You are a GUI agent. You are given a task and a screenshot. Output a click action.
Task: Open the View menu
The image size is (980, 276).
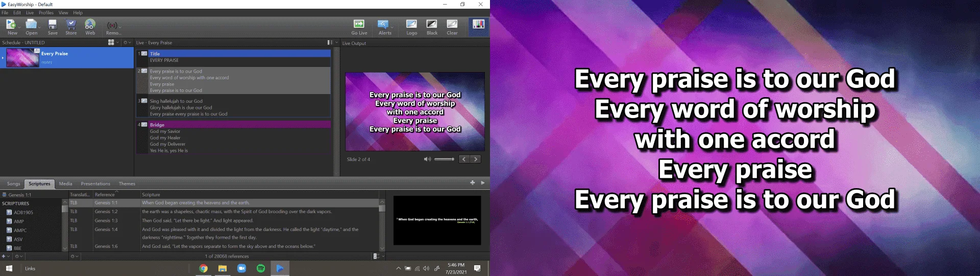point(63,13)
